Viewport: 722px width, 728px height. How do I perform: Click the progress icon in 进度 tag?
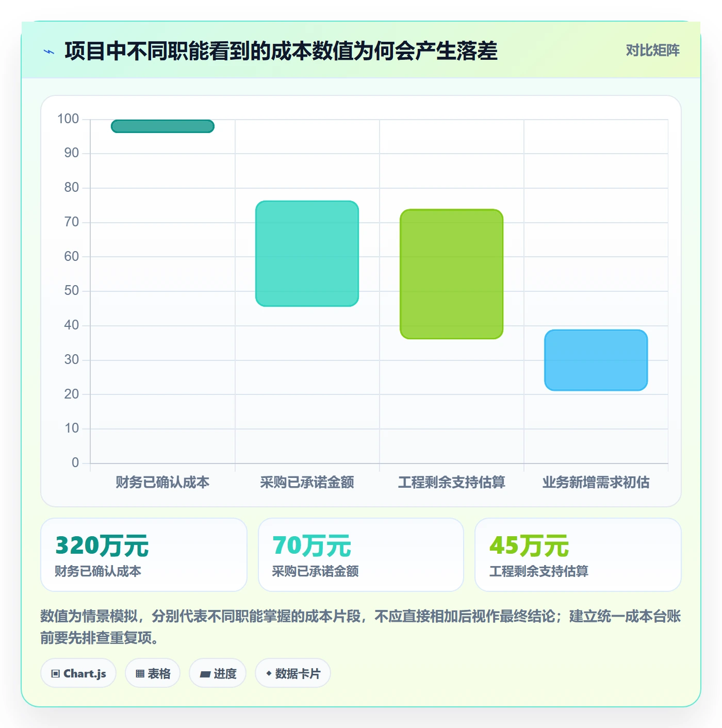205,674
